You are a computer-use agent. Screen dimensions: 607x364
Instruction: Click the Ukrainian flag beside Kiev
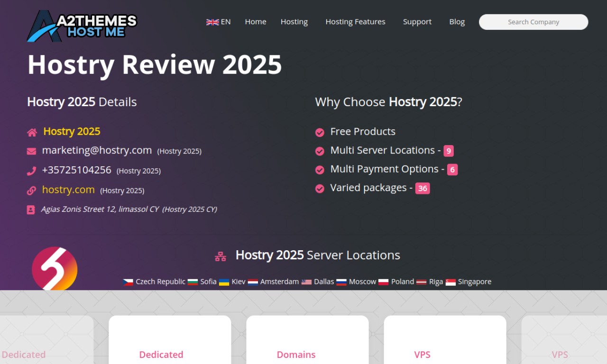coord(224,282)
